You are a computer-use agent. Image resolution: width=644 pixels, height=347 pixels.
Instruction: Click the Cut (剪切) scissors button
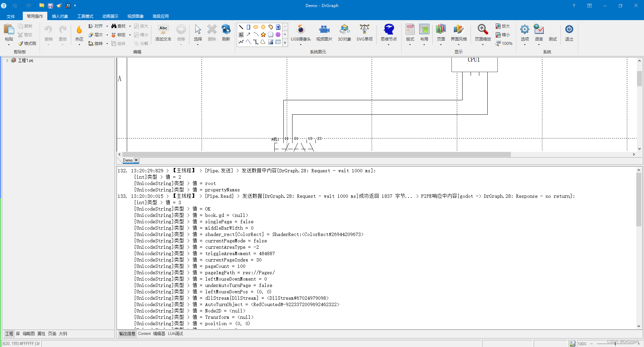pos(25,35)
